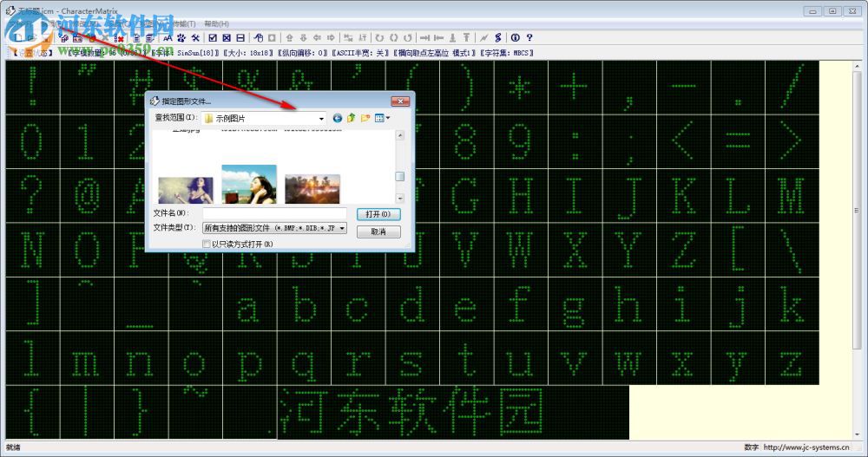Click the 取消 cancel button
Viewport: 868px width, 457px height.
click(x=378, y=232)
